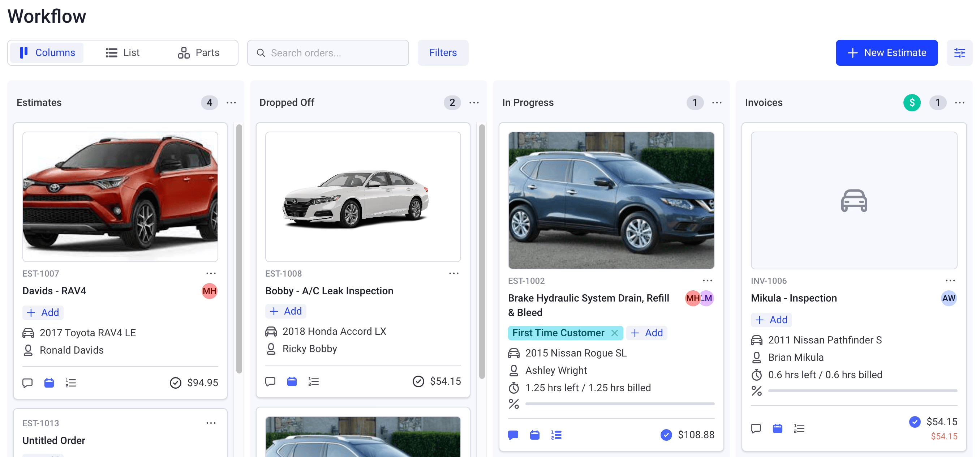Open the messages icon on EST-1007 card

tap(27, 383)
